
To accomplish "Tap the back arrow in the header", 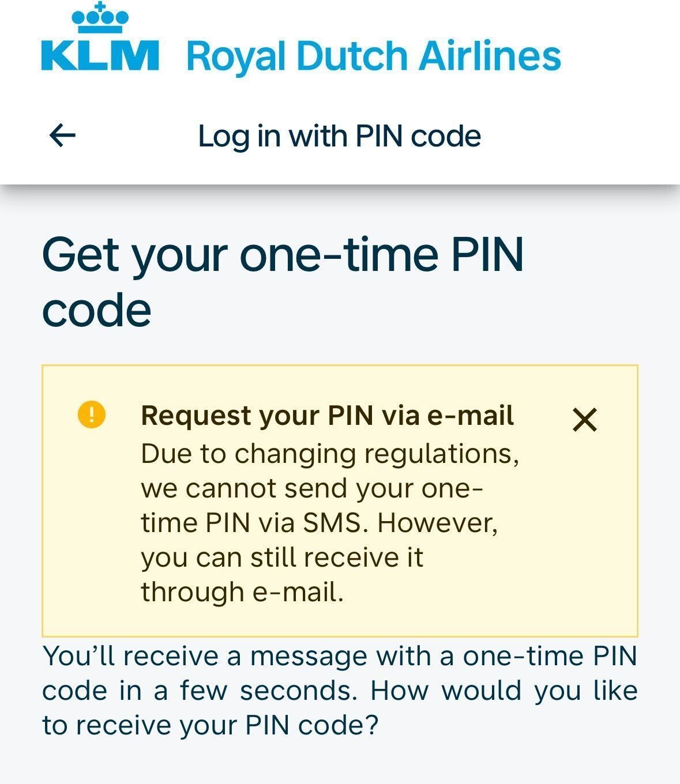I will pos(62,136).
